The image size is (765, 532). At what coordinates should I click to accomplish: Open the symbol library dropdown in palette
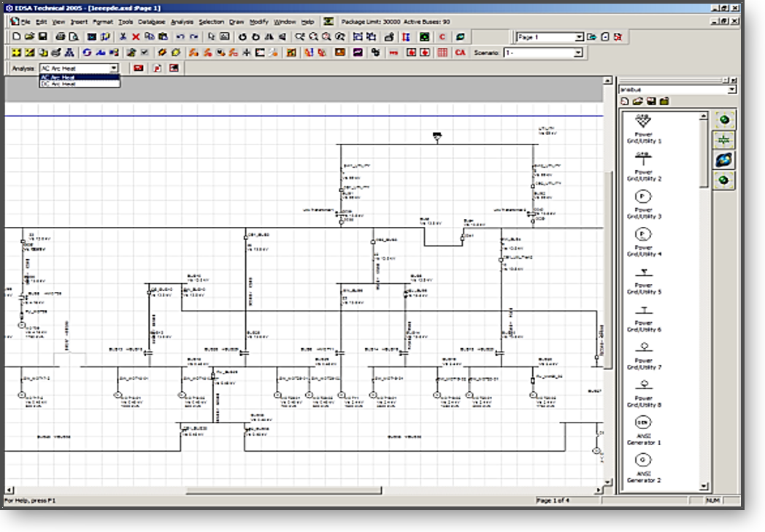[x=732, y=89]
